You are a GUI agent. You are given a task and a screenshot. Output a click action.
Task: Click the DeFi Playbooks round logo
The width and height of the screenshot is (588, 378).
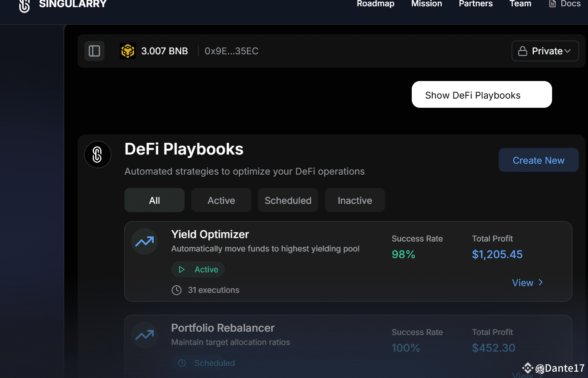(98, 155)
